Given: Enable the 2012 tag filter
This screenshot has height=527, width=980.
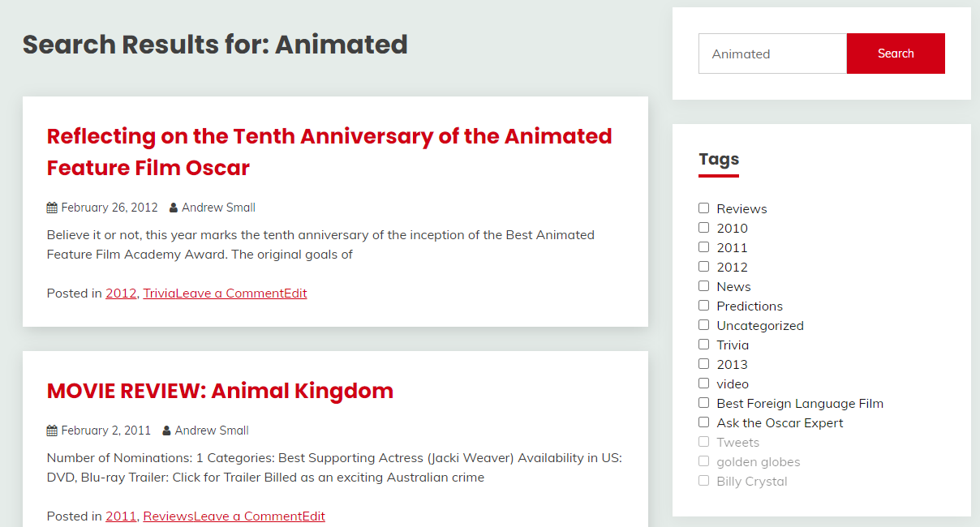Looking at the screenshot, I should coord(704,267).
